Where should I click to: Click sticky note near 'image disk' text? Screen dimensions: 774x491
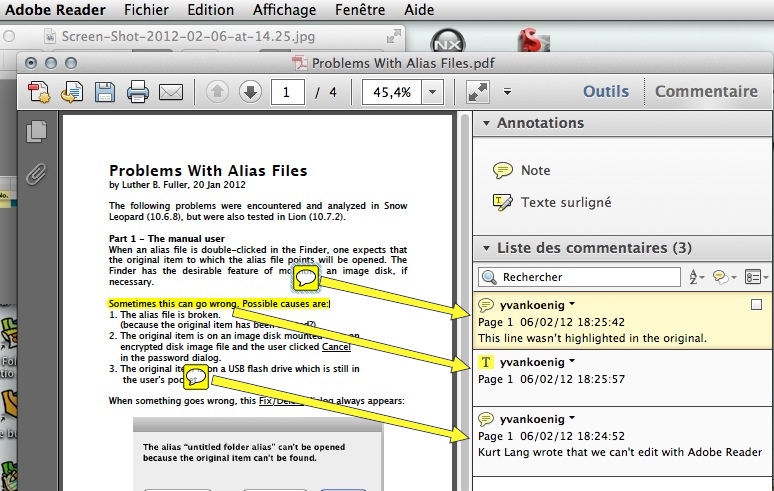pos(306,278)
